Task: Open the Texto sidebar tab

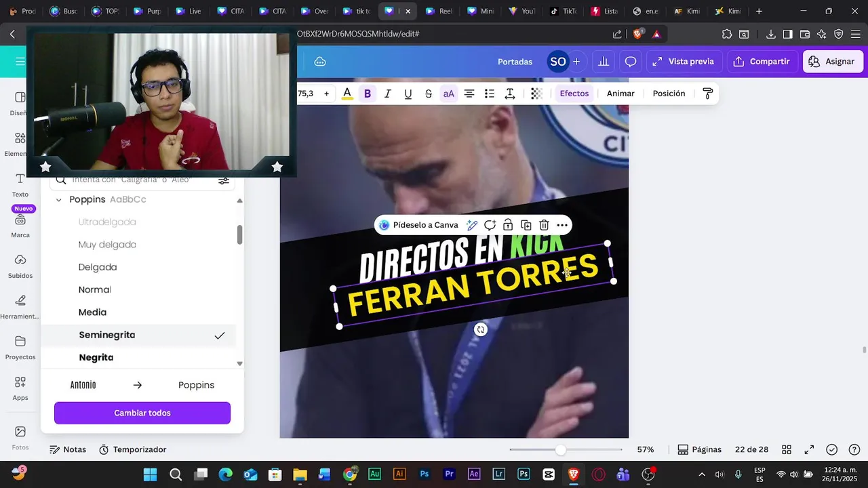Action: [x=20, y=185]
